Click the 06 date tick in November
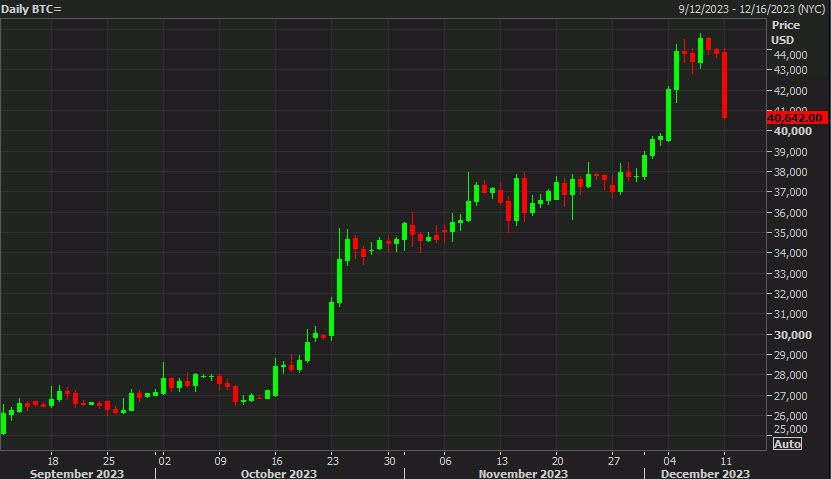Image resolution: width=831 pixels, height=479 pixels. 445,461
